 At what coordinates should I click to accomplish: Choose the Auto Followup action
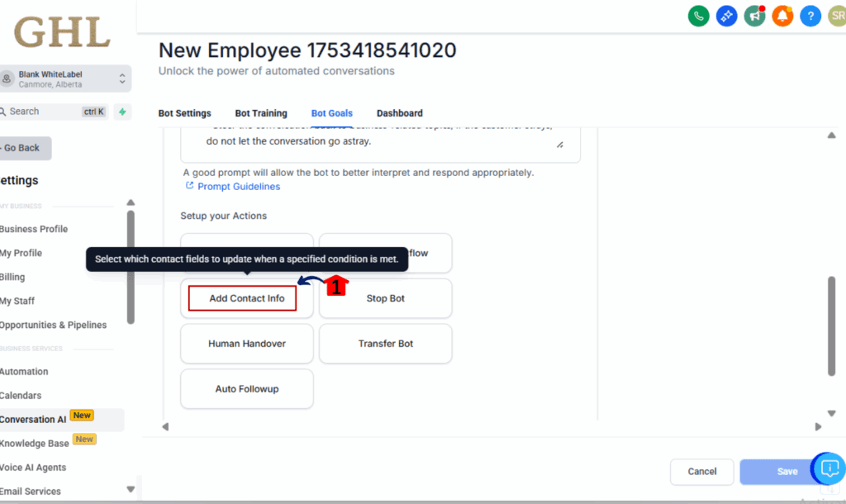(x=247, y=389)
